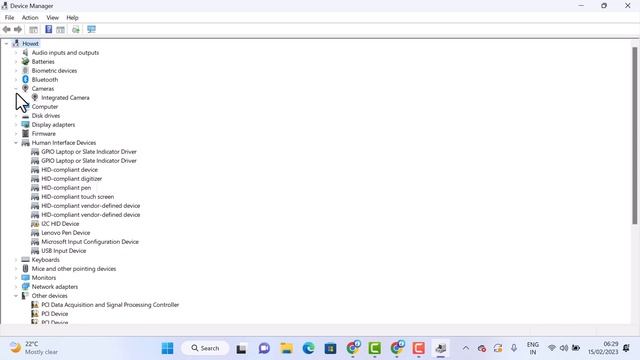
Task: Expand the Bluetooth node
Action: (x=16, y=80)
